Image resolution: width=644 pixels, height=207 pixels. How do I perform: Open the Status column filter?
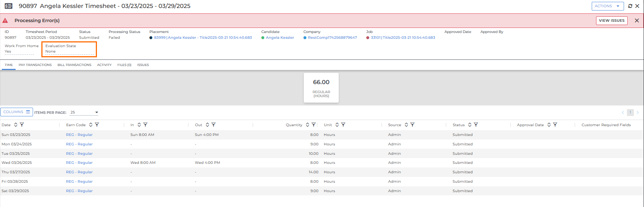tap(476, 125)
